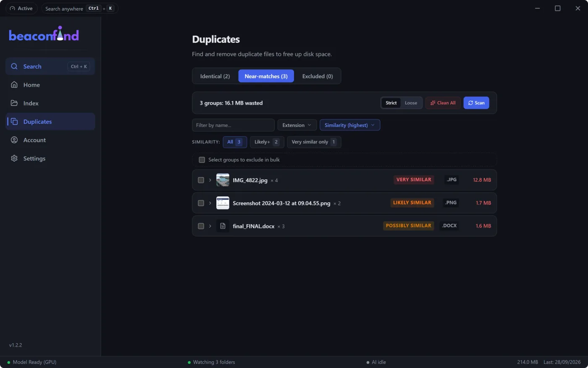This screenshot has width=588, height=368.
Task: Click the Duplicates copy icon in sidebar
Action: click(x=14, y=122)
